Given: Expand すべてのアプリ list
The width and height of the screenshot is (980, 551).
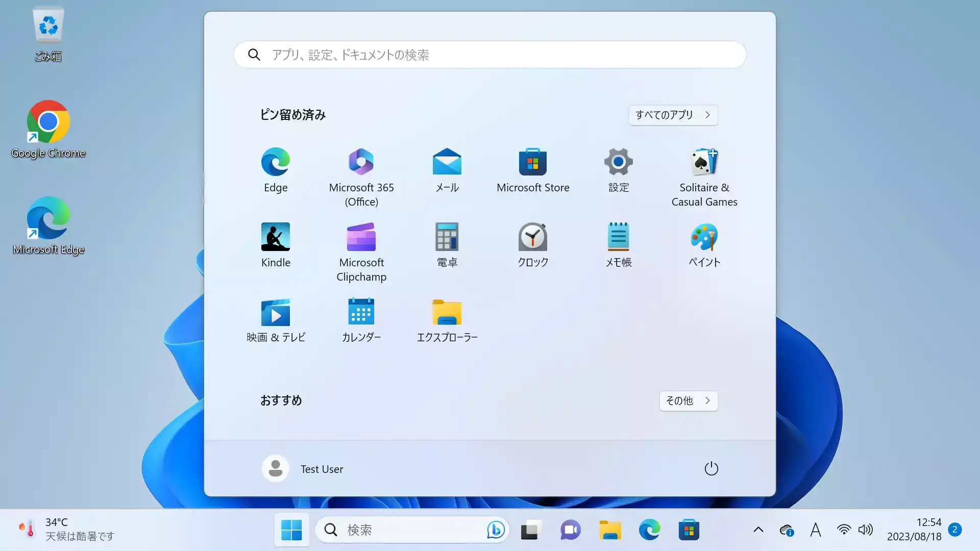Looking at the screenshot, I should (673, 115).
